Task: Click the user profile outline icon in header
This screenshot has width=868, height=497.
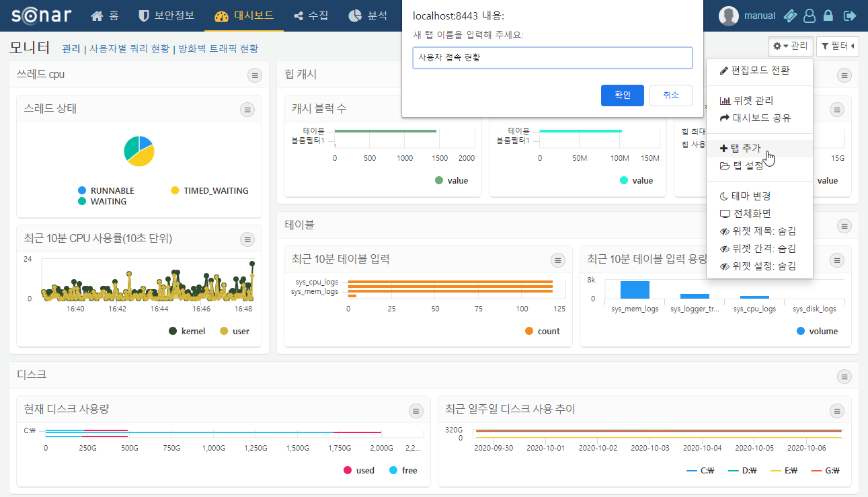Action: (810, 15)
